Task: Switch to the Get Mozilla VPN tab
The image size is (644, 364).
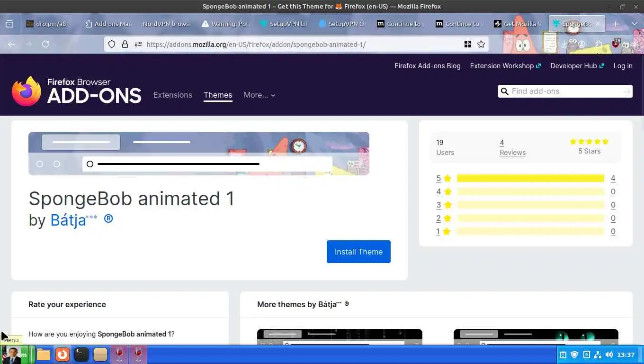Action: coord(518,24)
